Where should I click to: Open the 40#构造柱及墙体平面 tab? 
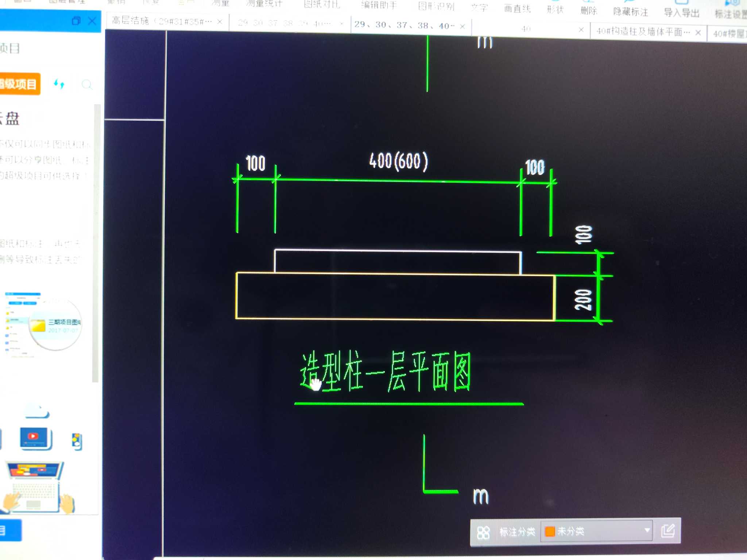[643, 31]
